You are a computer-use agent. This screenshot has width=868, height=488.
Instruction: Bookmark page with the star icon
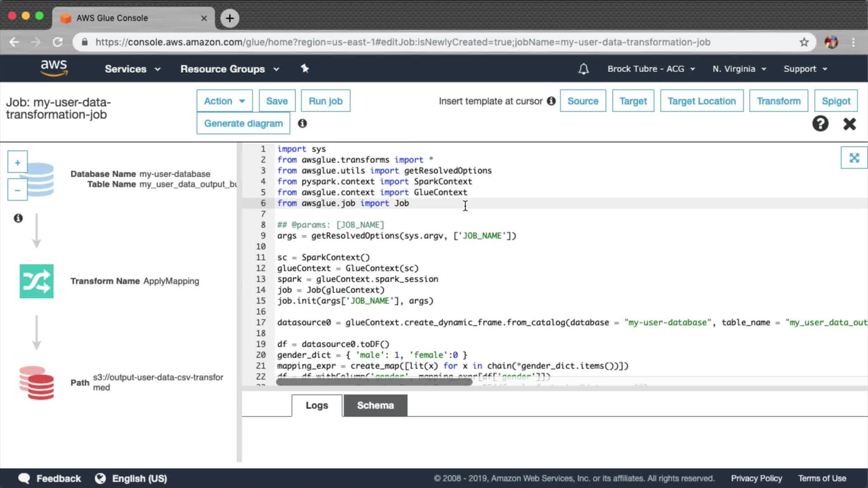tap(804, 42)
